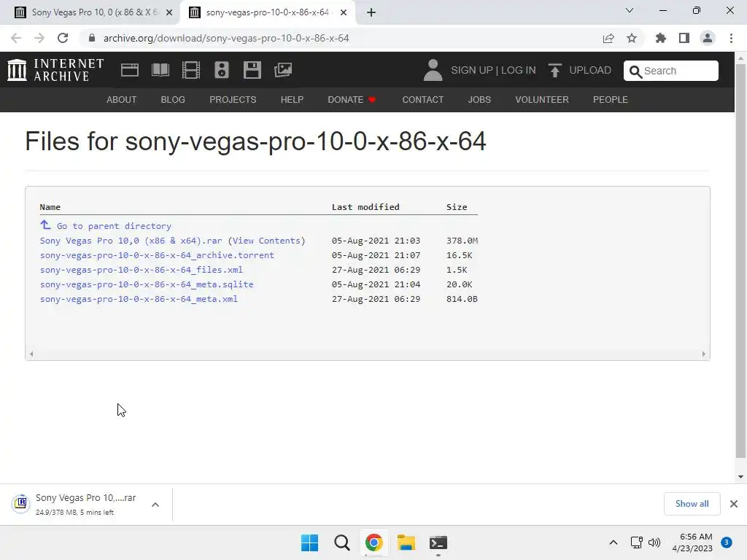Open the Images icon
This screenshot has width=747, height=560.
point(283,70)
